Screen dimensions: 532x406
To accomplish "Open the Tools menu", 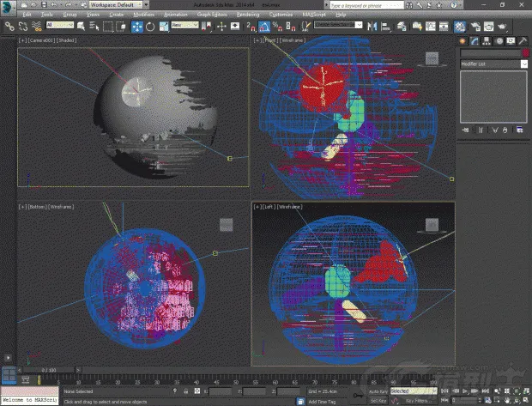I will point(47,15).
